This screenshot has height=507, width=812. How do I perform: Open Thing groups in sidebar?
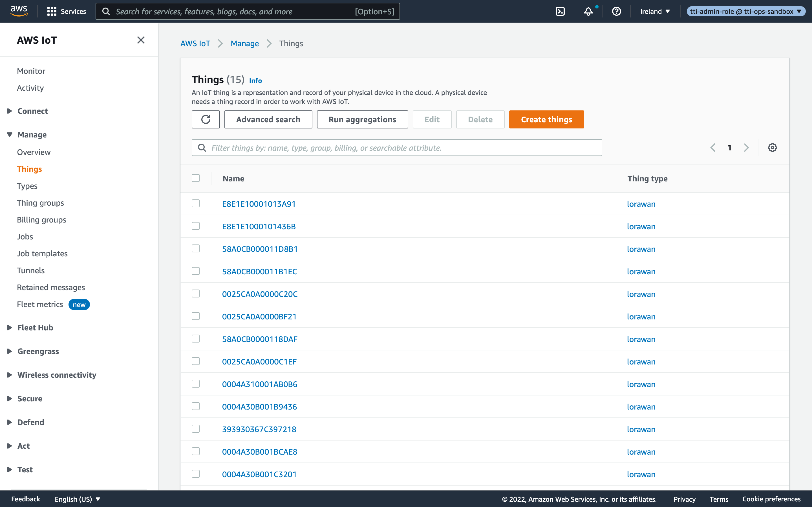coord(40,203)
